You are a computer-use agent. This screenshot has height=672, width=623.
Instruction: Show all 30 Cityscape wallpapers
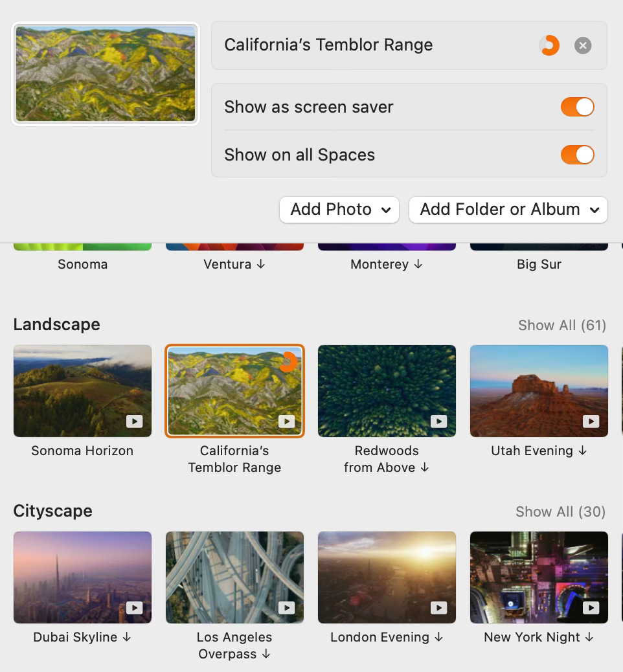[560, 511]
